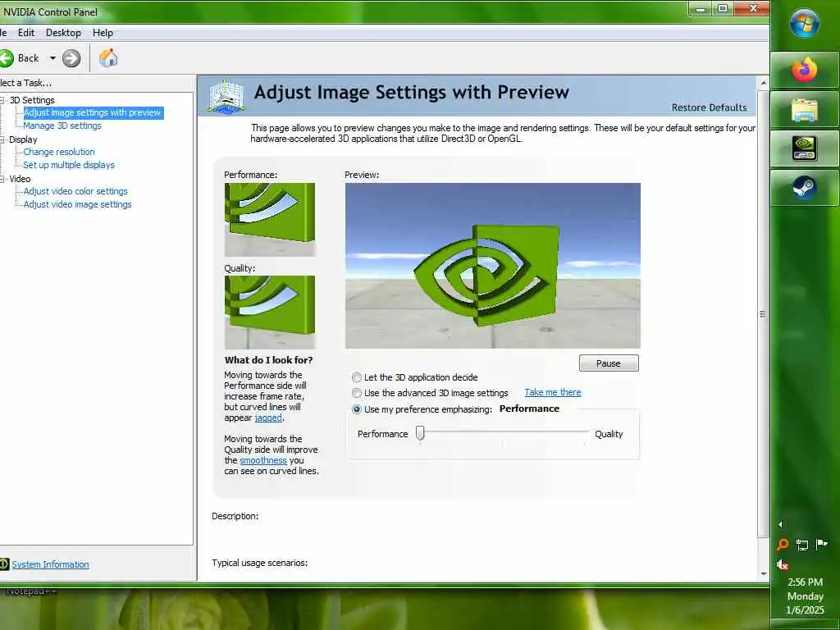The image size is (840, 630).
Task: Click the muted volume tray icon
Action: (783, 564)
